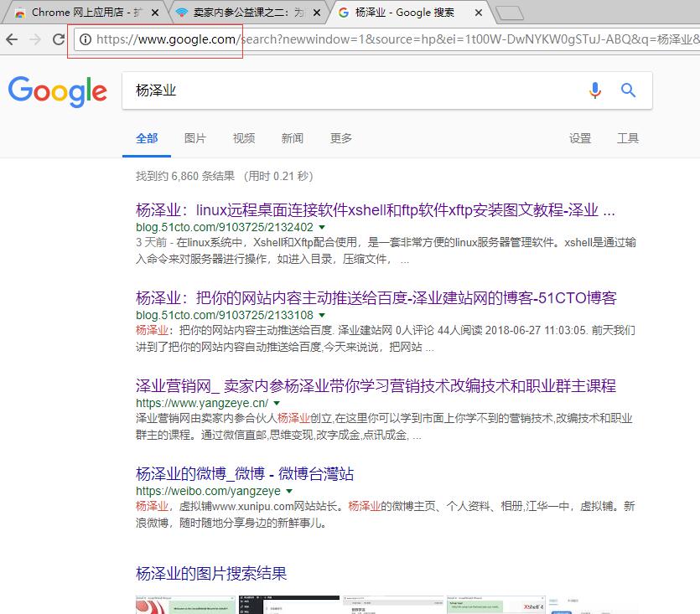This screenshot has height=614, width=700.
Task: Switch to 新闻 news results
Action: [293, 138]
